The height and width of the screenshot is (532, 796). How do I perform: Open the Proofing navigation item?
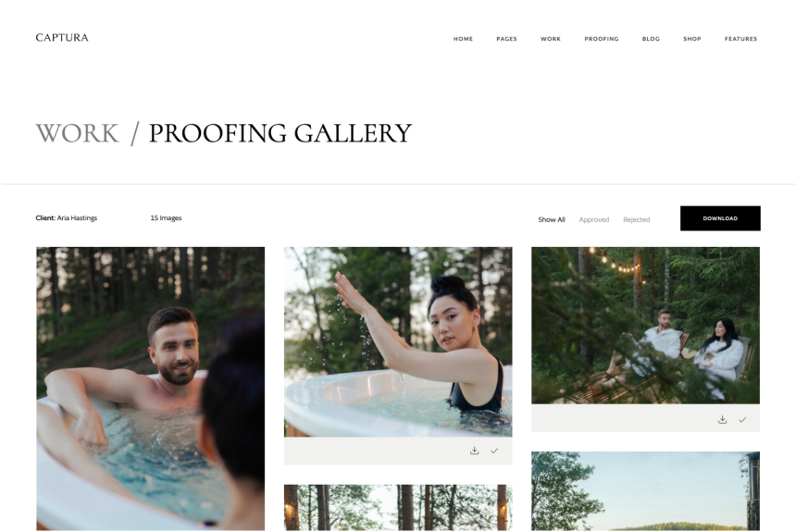(x=602, y=39)
